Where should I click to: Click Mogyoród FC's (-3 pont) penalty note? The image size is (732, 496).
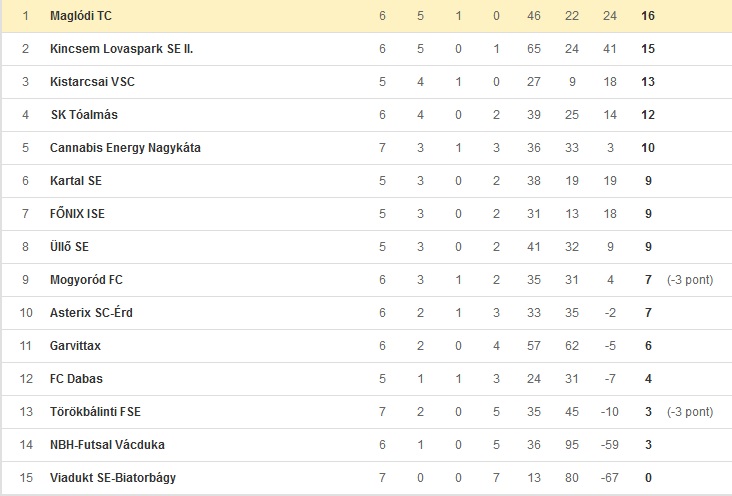[x=690, y=280]
